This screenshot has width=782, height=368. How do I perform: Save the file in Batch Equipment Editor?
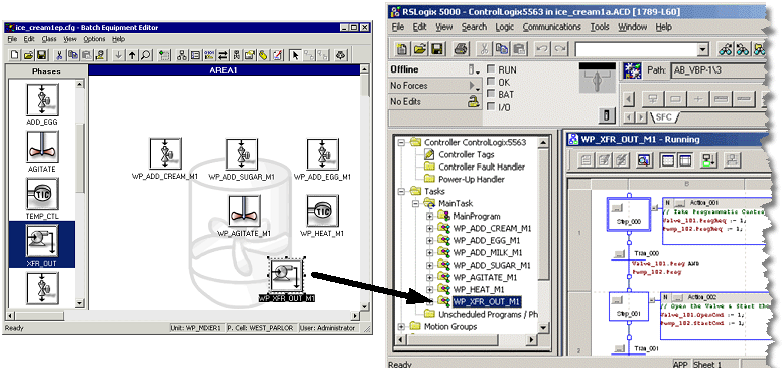point(41,55)
